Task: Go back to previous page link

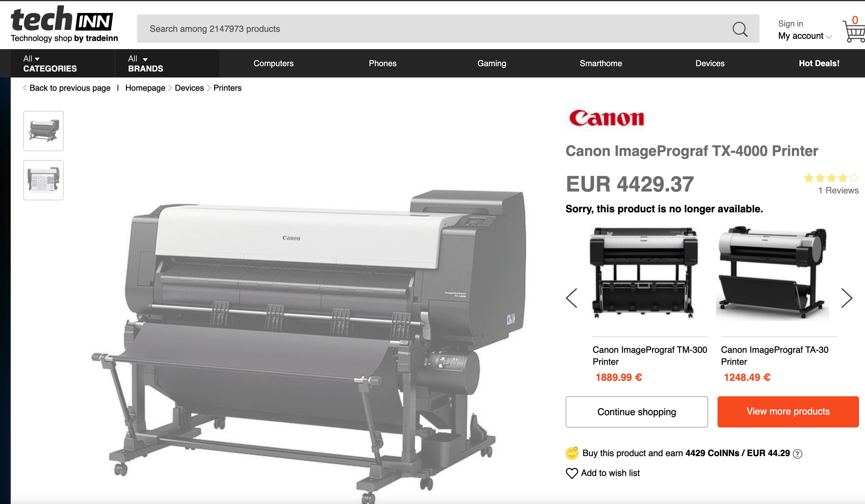Action: pos(70,88)
